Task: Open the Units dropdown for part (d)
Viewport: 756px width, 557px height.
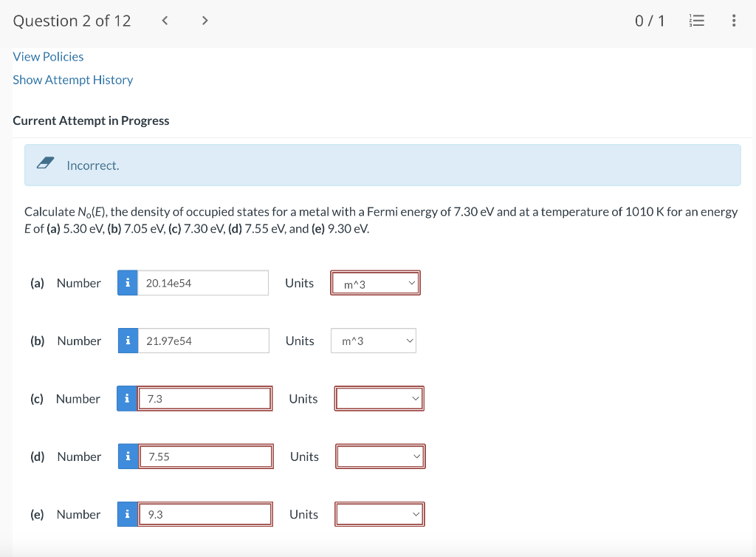Action: tap(380, 456)
